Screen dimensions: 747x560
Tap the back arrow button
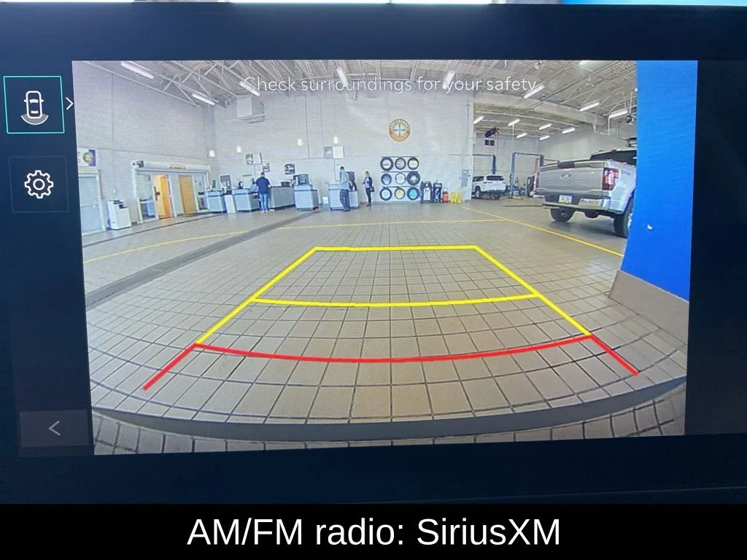[54, 428]
